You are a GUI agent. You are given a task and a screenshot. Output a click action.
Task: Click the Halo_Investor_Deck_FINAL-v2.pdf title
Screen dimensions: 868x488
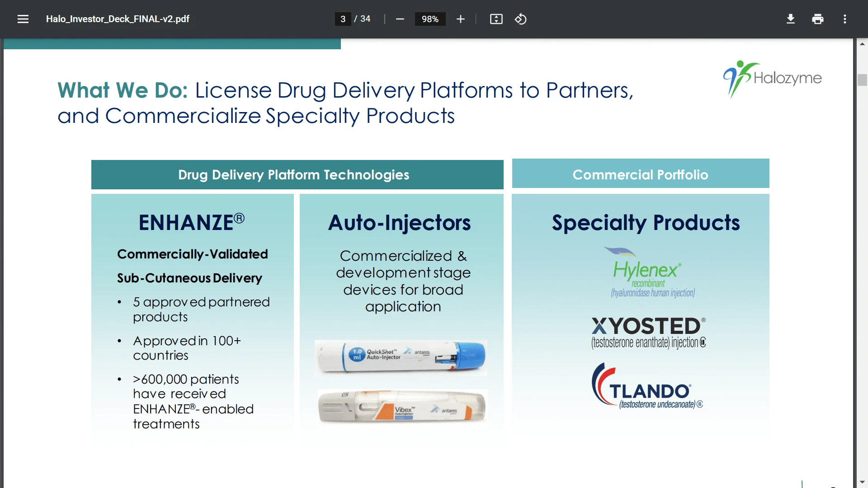(x=118, y=19)
